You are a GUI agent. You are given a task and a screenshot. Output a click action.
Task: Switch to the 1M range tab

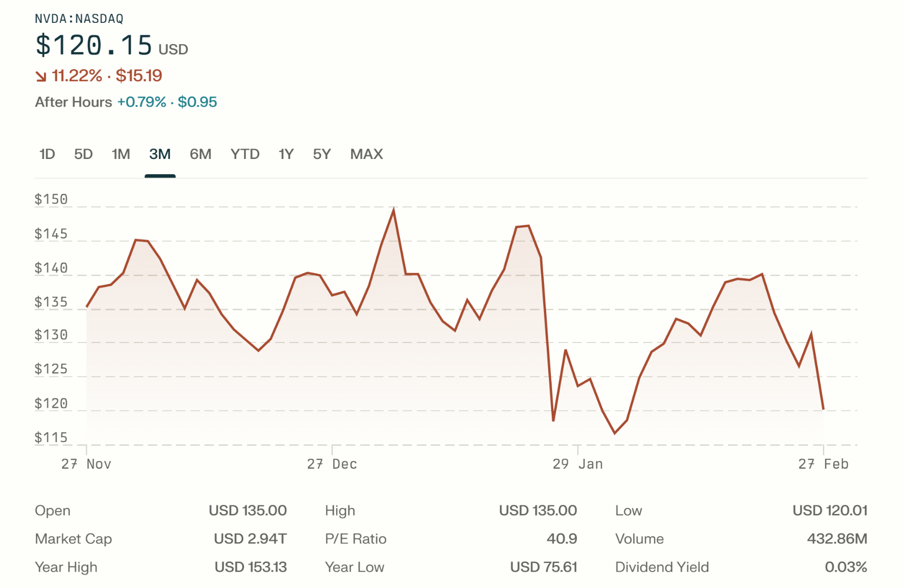121,154
